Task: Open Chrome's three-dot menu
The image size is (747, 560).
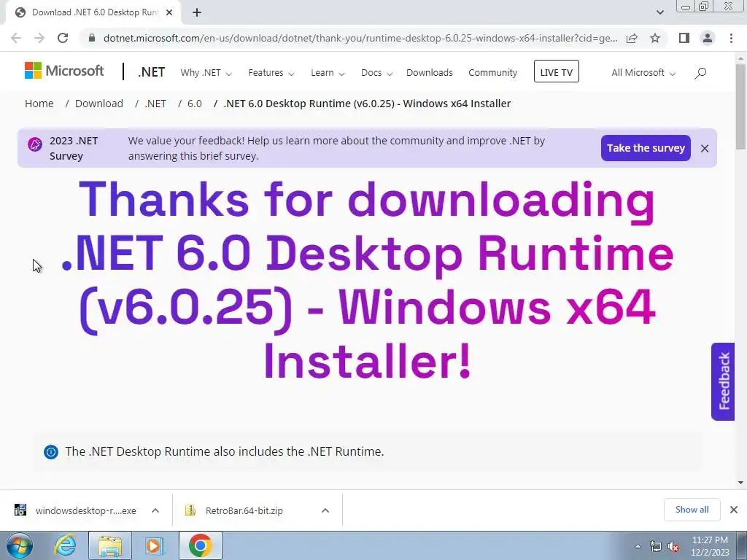Action: [x=731, y=38]
